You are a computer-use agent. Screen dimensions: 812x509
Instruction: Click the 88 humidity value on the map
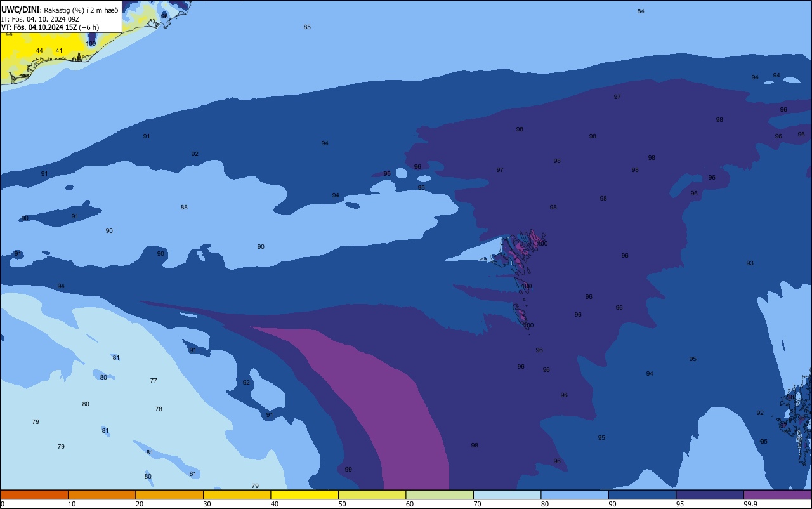pyautogui.click(x=184, y=208)
